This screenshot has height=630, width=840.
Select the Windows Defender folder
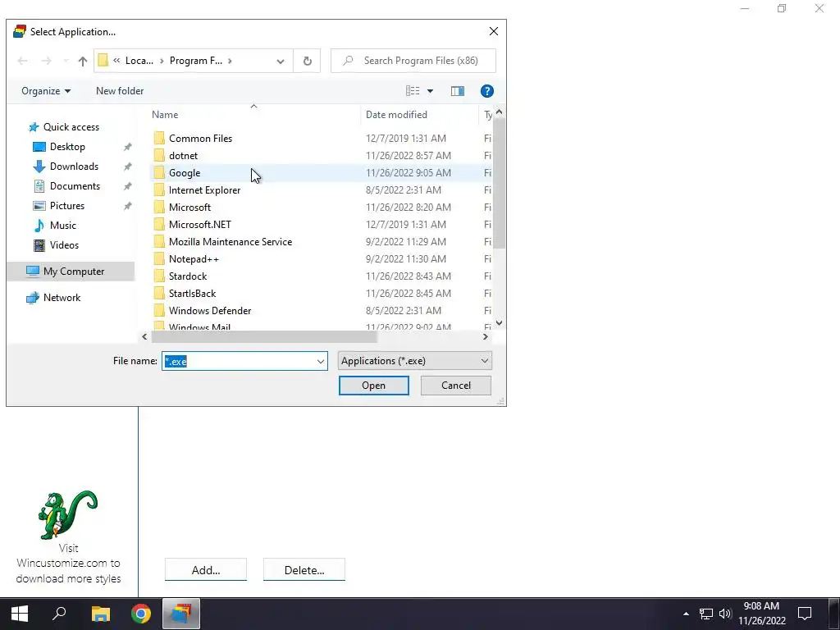pyautogui.click(x=209, y=311)
